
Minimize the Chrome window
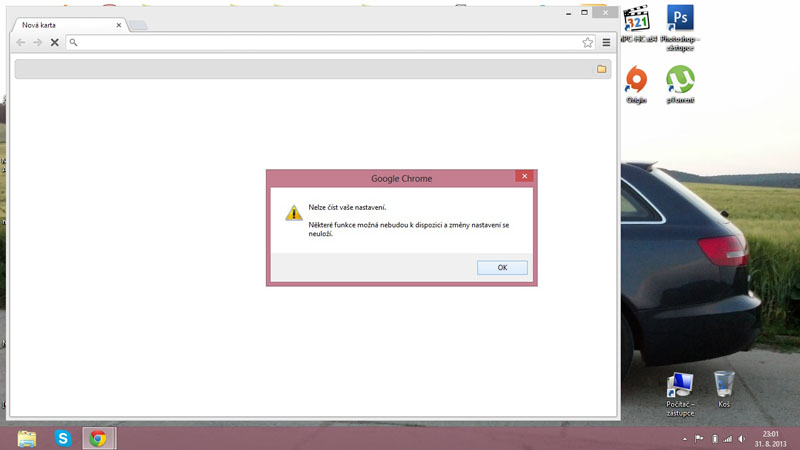(x=568, y=13)
